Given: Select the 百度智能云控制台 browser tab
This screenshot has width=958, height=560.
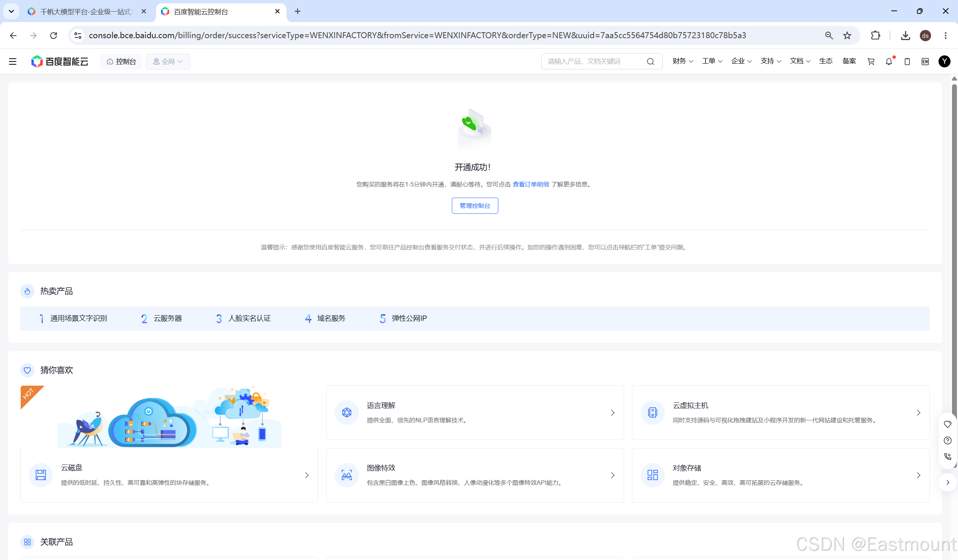Looking at the screenshot, I should pyautogui.click(x=221, y=11).
